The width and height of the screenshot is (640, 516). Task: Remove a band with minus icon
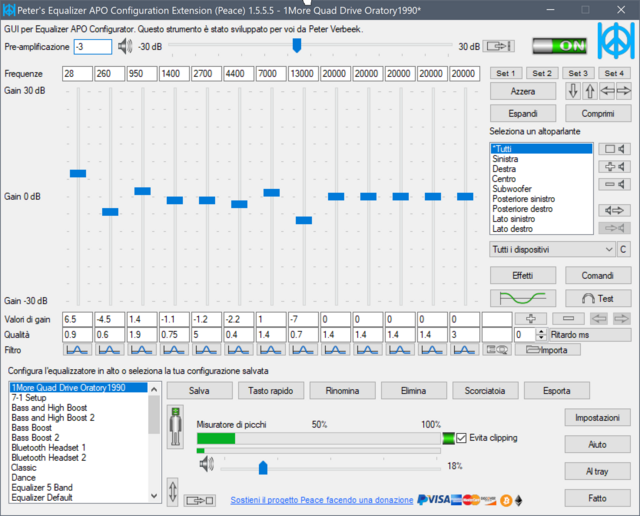point(568,318)
